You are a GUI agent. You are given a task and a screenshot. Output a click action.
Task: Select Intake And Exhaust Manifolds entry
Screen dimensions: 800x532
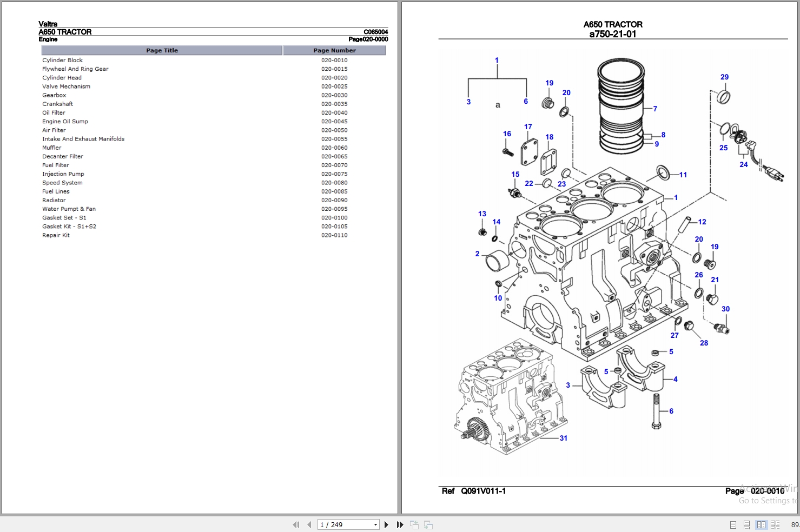[x=83, y=139]
